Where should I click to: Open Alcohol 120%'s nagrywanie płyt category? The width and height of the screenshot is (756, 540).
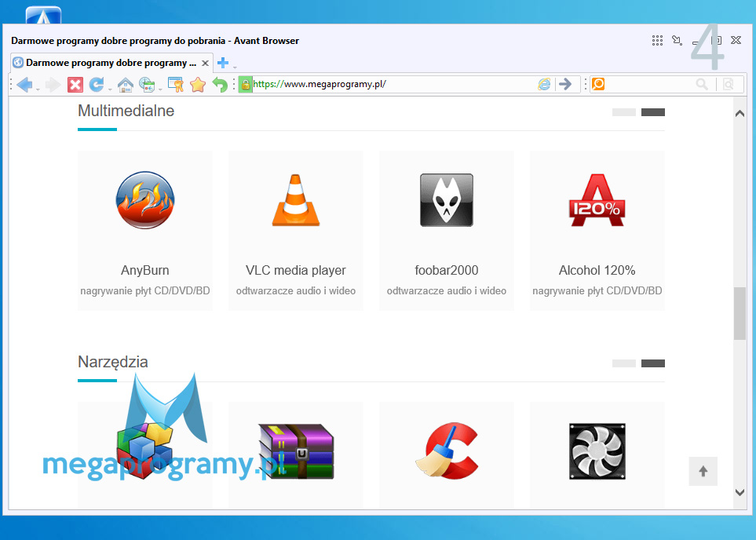point(597,290)
